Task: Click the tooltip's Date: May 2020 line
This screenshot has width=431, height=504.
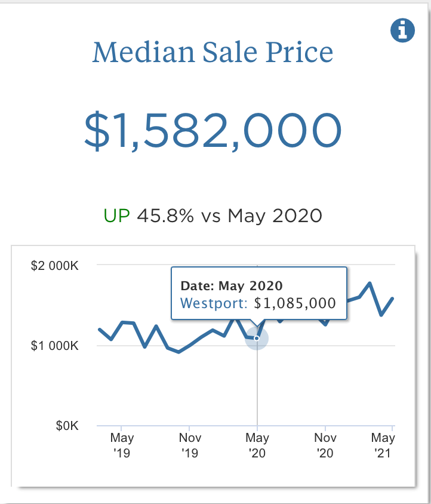Action: [232, 286]
